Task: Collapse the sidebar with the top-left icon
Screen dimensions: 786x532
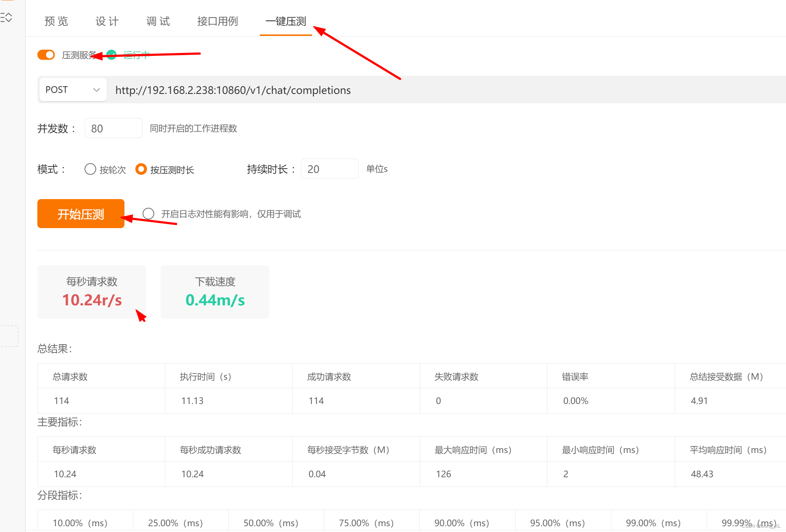Action: [x=7, y=17]
